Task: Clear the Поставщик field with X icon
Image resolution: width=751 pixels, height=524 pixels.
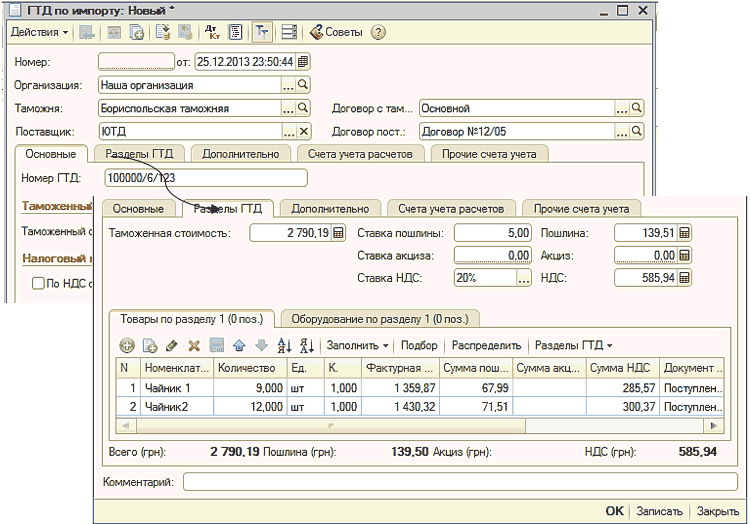Action: [304, 131]
